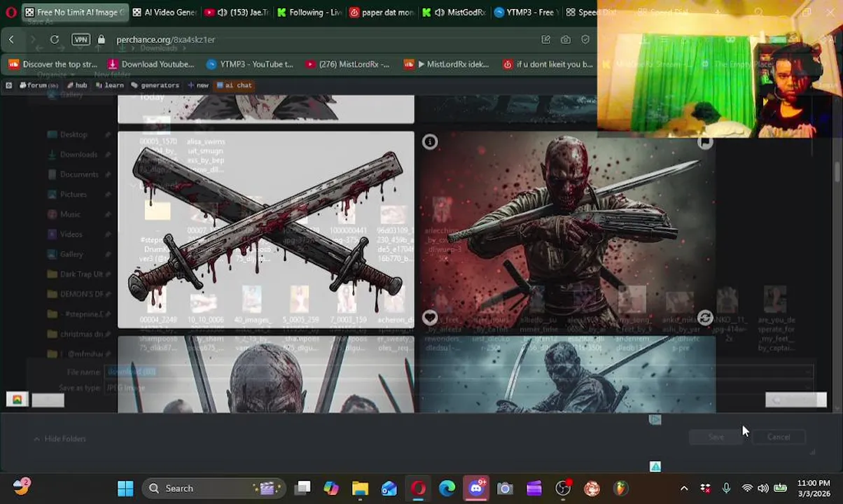
Task: Switch to the Following - Liv tab
Action: click(x=309, y=13)
